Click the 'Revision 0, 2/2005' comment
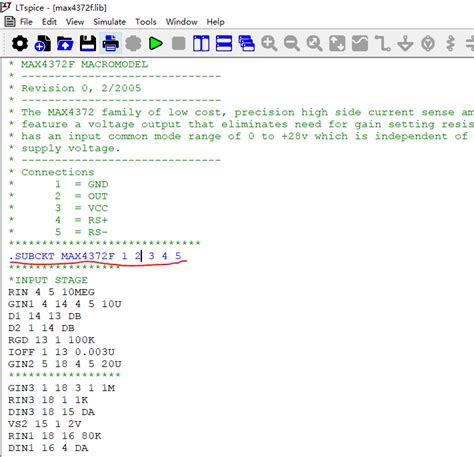The width and height of the screenshot is (474, 457). click(x=75, y=88)
